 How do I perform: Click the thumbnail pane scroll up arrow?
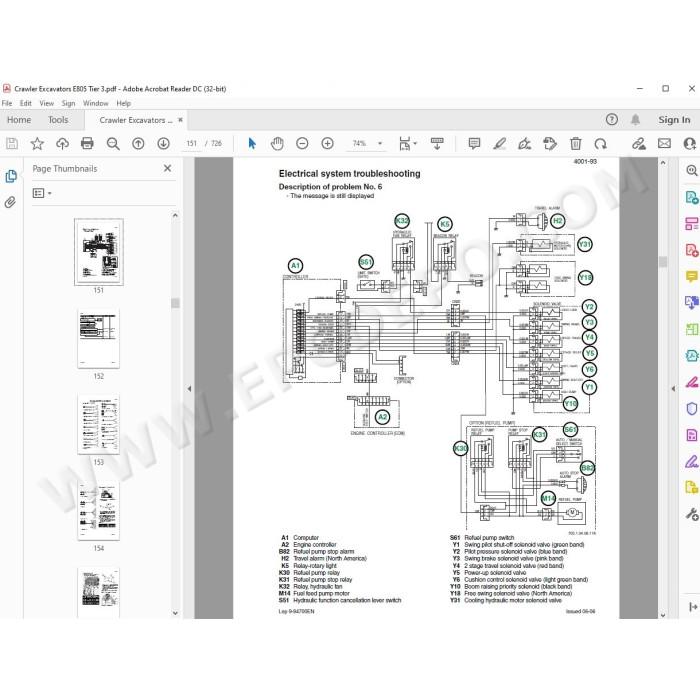click(175, 215)
